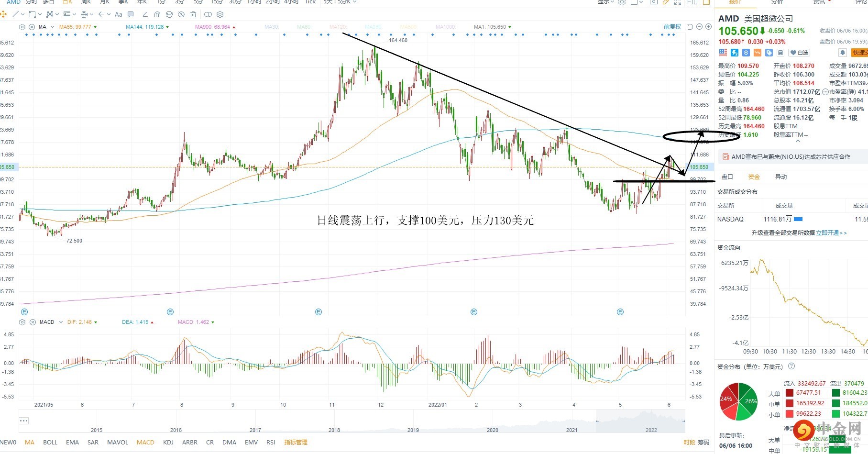Click the blue lightning bolt badge icon
868x454 pixels.
coord(735,53)
